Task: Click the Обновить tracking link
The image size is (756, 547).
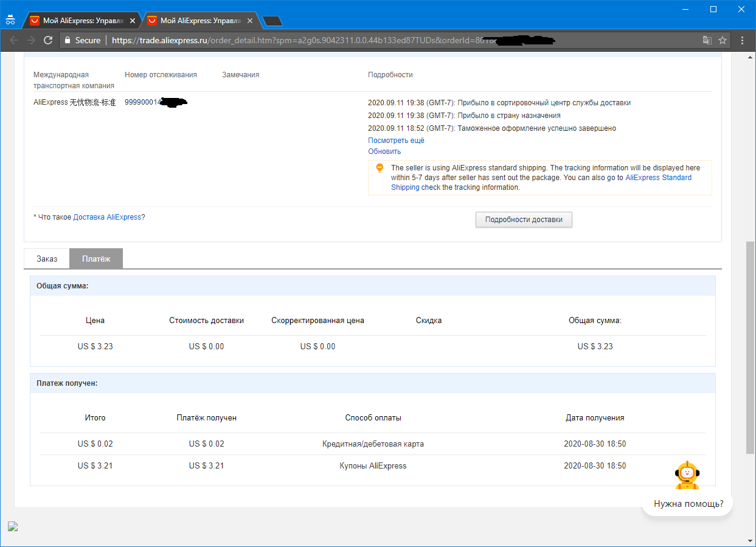Action: coord(384,152)
